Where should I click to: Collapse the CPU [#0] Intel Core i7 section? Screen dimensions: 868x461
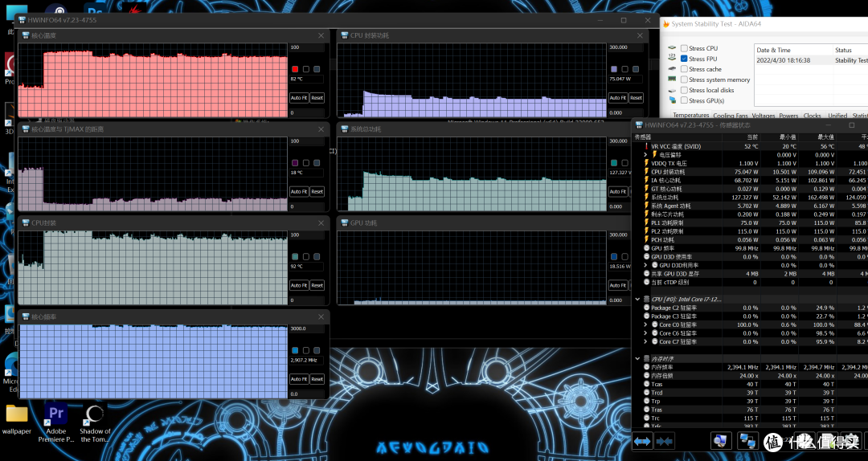pos(637,299)
